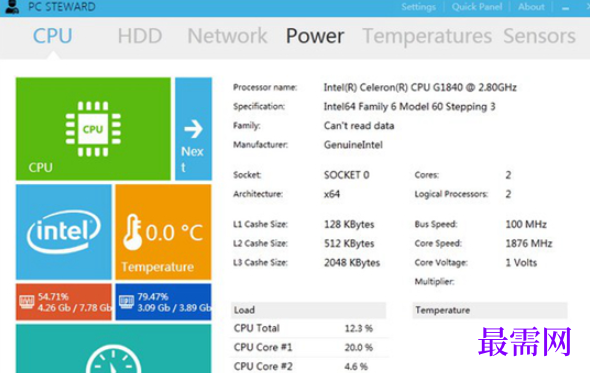Click the Multiplier label

tap(434, 282)
